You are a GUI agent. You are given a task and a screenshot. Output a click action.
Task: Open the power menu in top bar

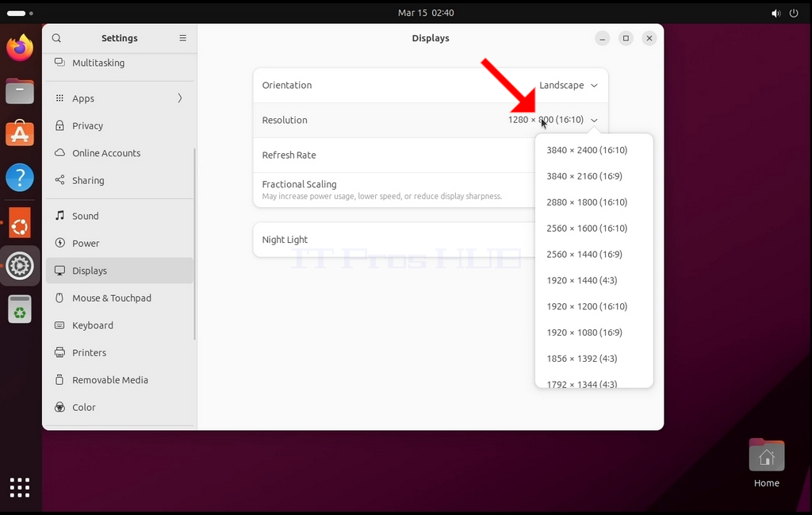pyautogui.click(x=794, y=13)
